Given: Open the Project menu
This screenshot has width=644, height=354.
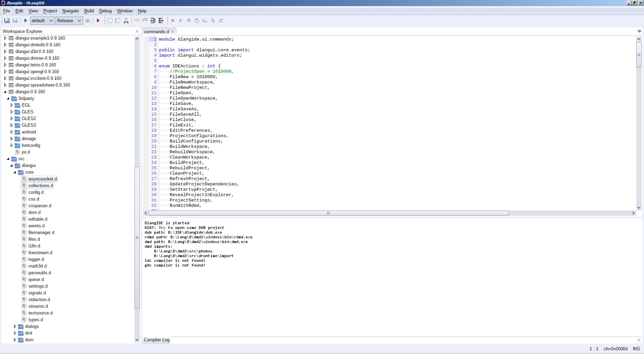Looking at the screenshot, I should [x=50, y=11].
